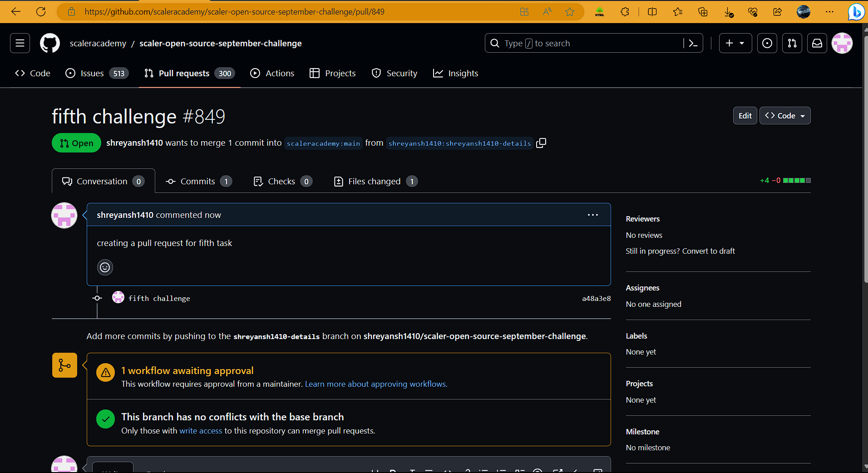Open the create new dropdown arrow
The width and height of the screenshot is (868, 473).
click(742, 43)
